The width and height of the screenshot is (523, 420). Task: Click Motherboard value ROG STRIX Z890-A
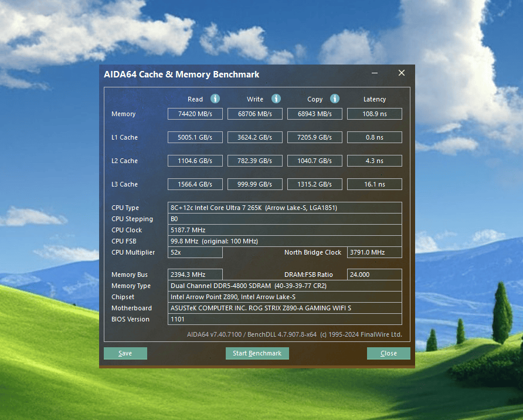point(285,308)
